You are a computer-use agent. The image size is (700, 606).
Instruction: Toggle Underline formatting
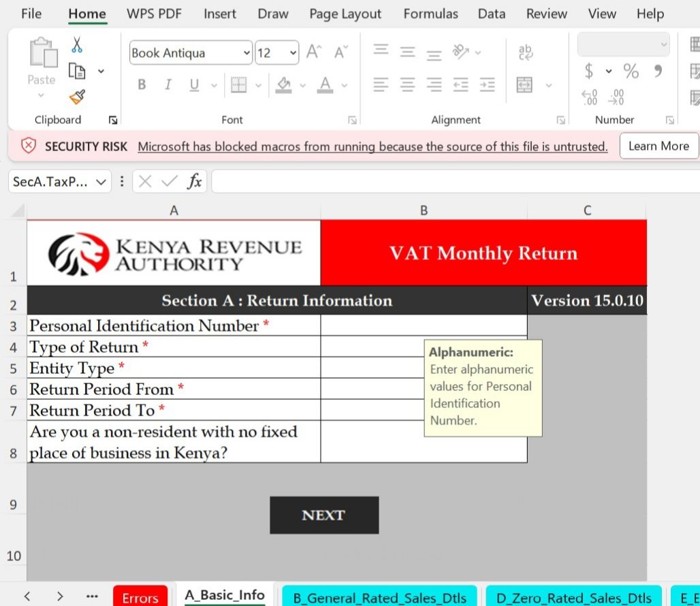[x=194, y=84]
